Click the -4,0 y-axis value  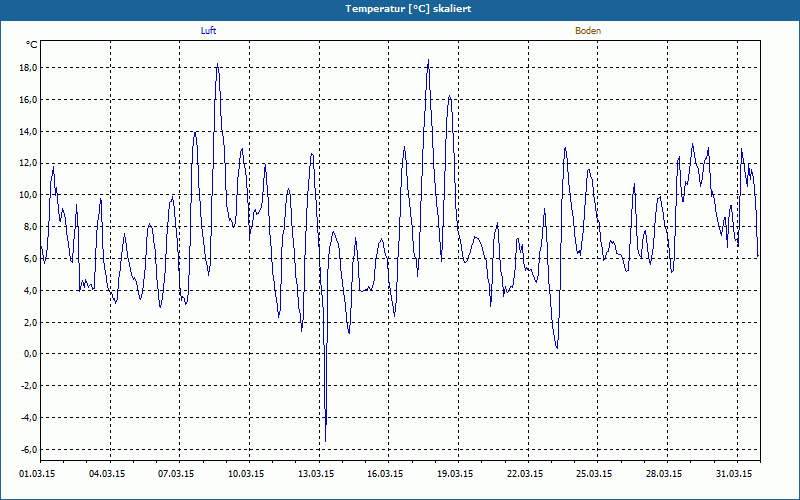pos(29,418)
